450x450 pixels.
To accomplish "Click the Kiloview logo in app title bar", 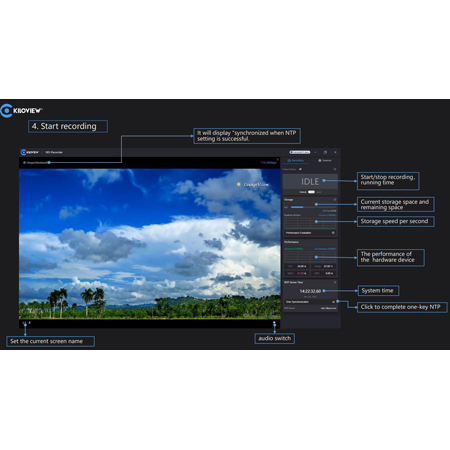I will point(30,152).
